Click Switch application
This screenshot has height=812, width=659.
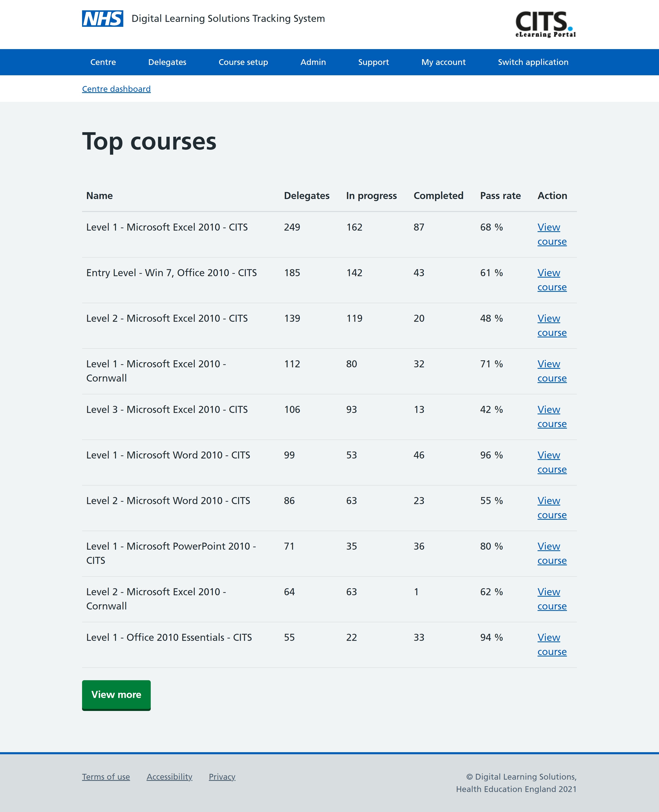point(533,62)
